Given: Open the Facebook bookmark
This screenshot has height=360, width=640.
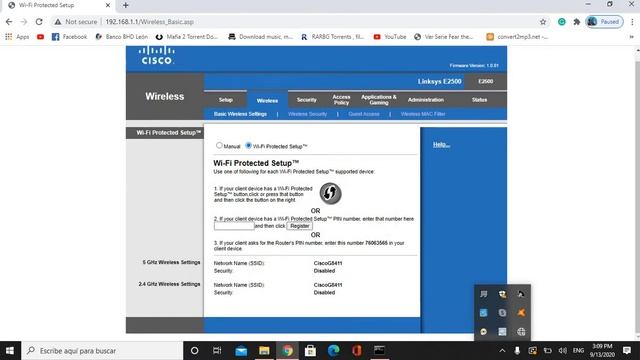Looking at the screenshot, I should coord(69,37).
